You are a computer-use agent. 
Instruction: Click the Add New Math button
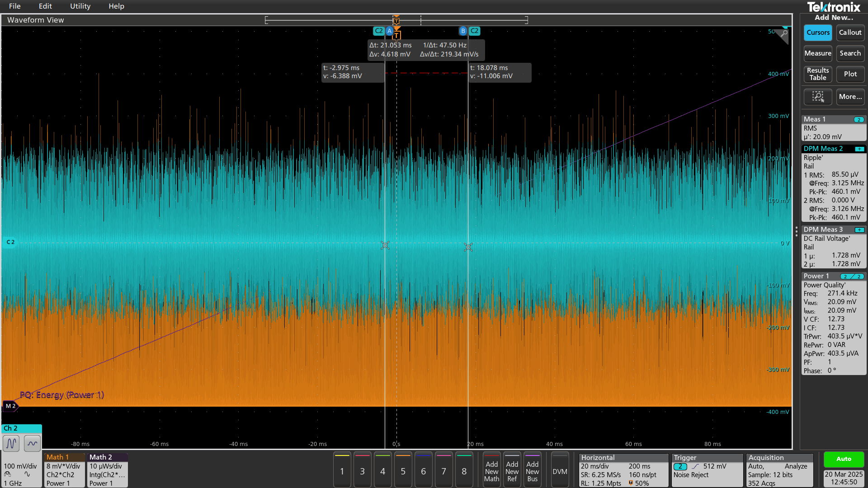(491, 471)
